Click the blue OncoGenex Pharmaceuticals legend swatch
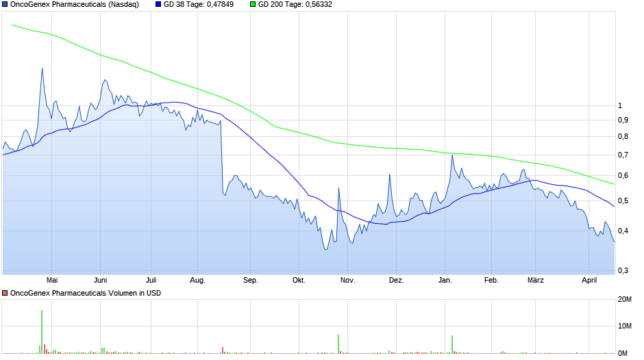 pos(5,5)
